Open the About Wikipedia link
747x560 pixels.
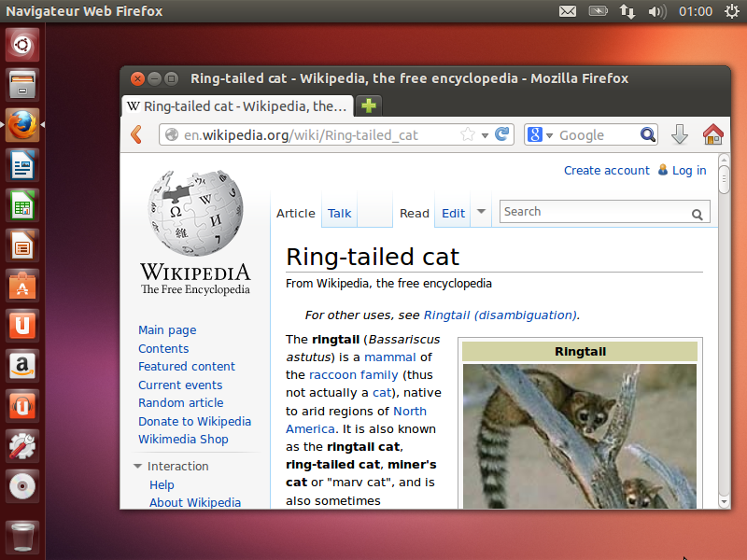(195, 502)
